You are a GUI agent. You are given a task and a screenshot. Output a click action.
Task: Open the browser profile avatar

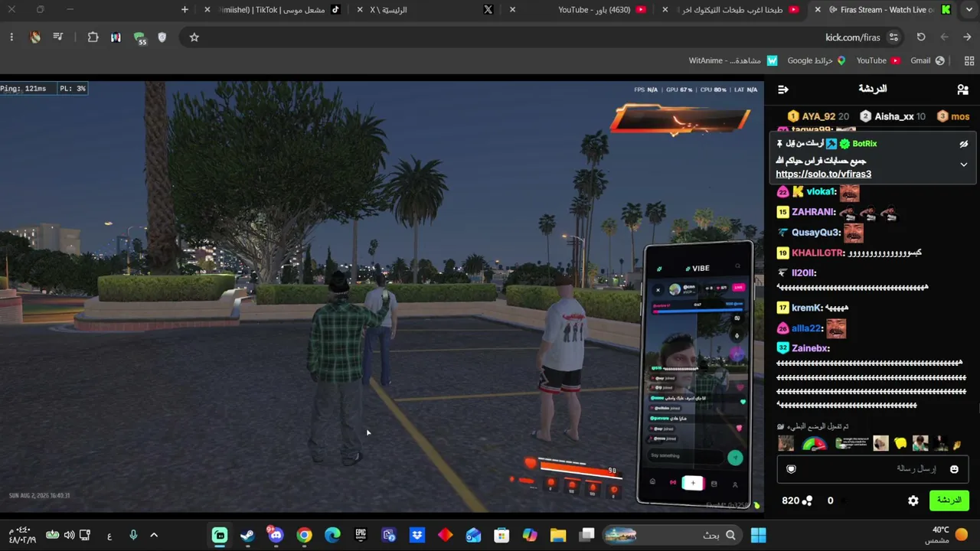[35, 37]
